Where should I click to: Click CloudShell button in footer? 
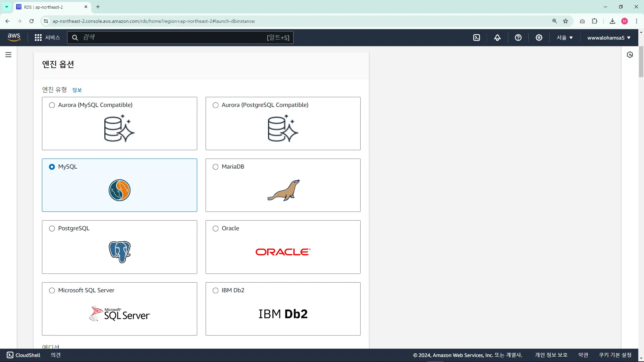click(23, 355)
